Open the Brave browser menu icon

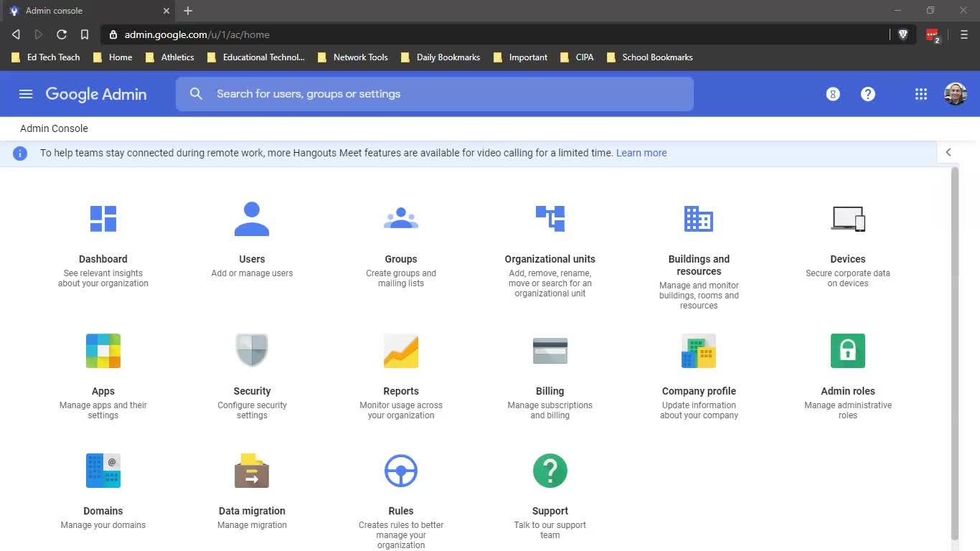[964, 34]
